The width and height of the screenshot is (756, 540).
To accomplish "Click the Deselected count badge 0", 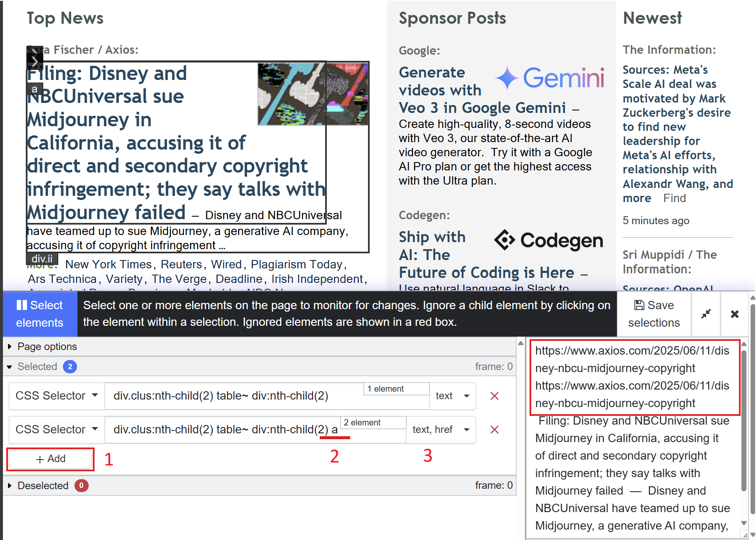I will tap(82, 485).
